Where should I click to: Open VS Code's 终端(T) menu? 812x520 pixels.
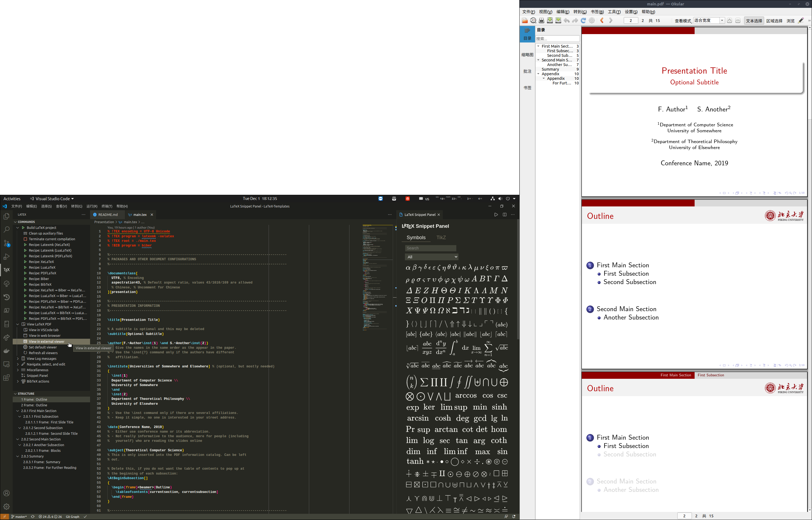[107, 206]
